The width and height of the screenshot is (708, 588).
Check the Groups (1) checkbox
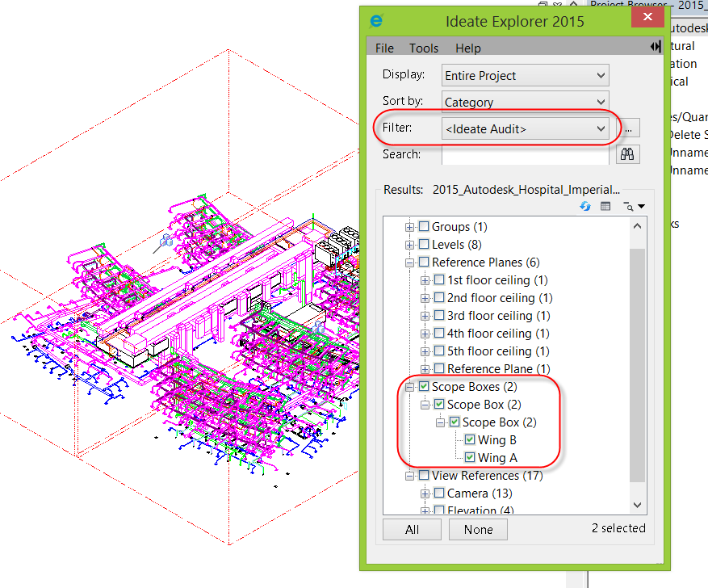[x=424, y=226]
